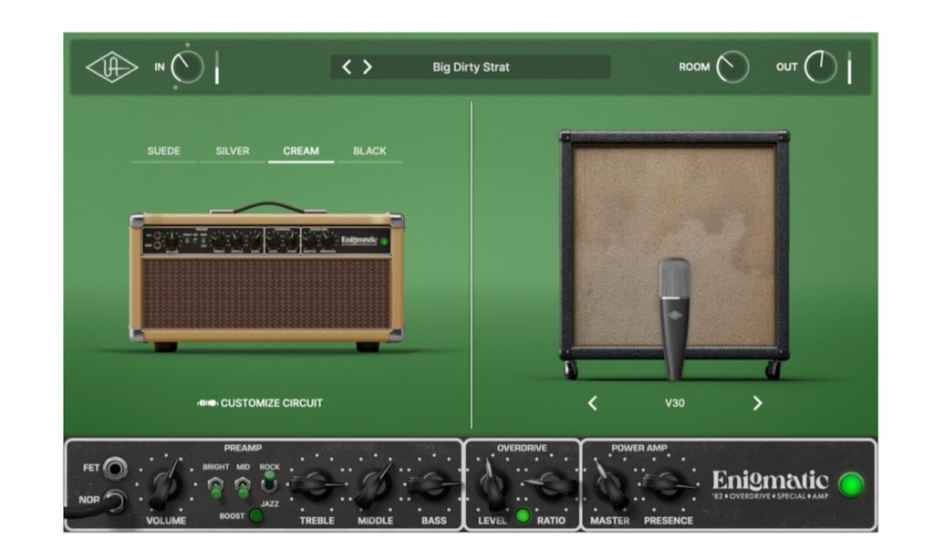Toggle the BRIGHT switch

tap(215, 487)
